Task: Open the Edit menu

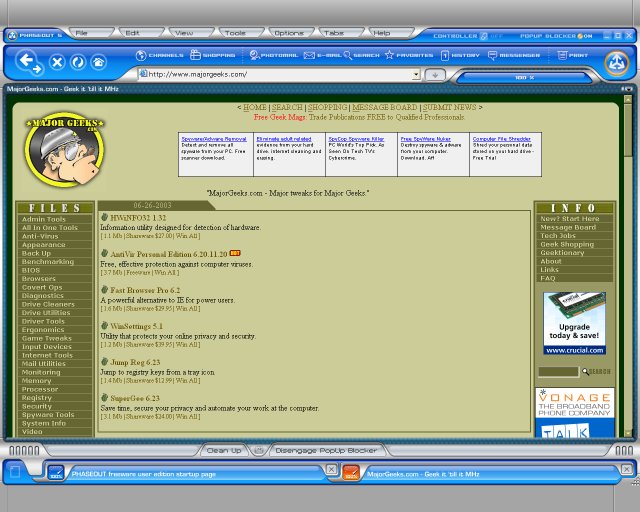Action: [x=141, y=33]
